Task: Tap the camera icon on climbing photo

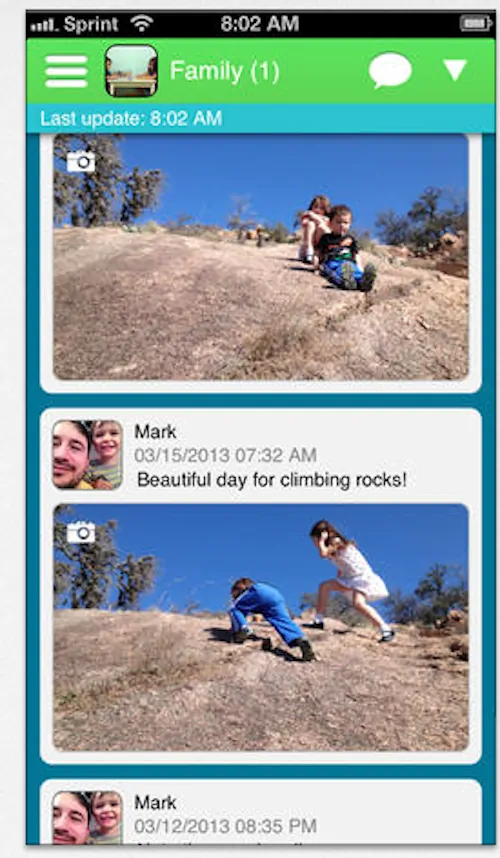Action: click(x=81, y=532)
